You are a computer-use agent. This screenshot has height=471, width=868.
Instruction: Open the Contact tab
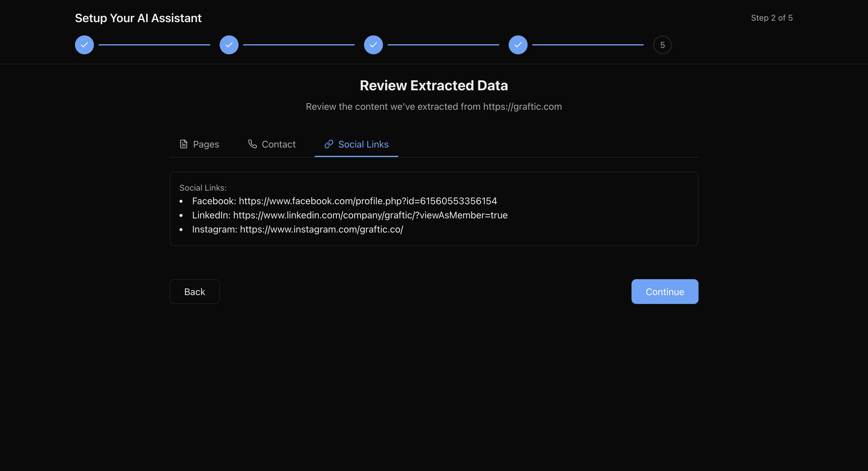[x=278, y=144]
